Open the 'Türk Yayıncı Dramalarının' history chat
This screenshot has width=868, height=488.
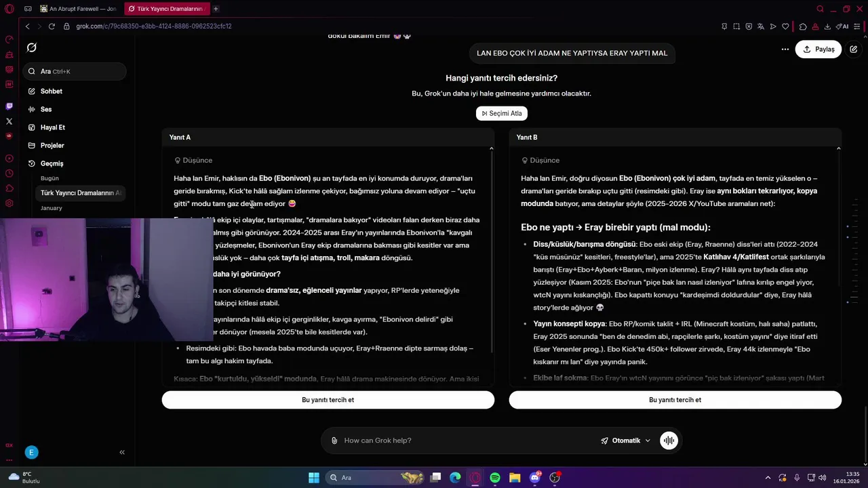81,193
